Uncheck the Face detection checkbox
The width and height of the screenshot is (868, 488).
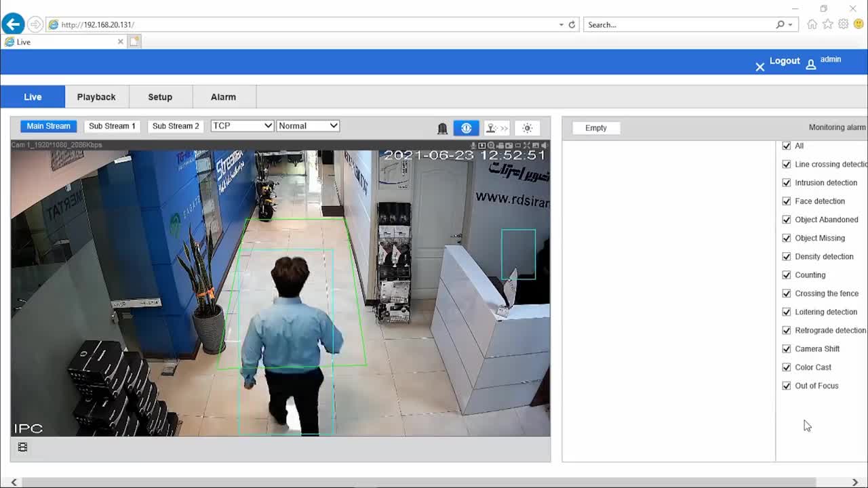(787, 201)
